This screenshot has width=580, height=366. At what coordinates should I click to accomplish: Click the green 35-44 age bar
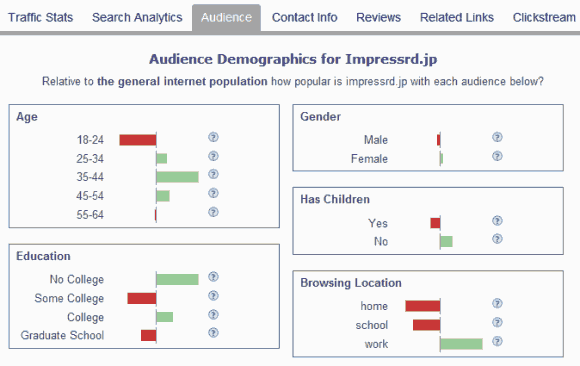[178, 177]
